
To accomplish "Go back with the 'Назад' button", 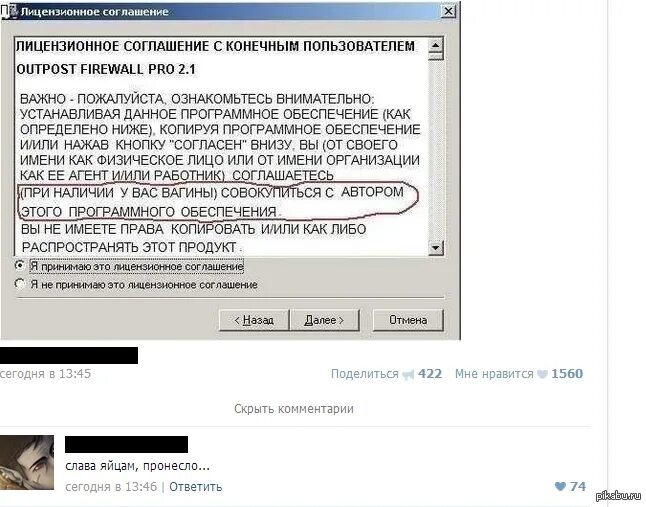I will 254,320.
